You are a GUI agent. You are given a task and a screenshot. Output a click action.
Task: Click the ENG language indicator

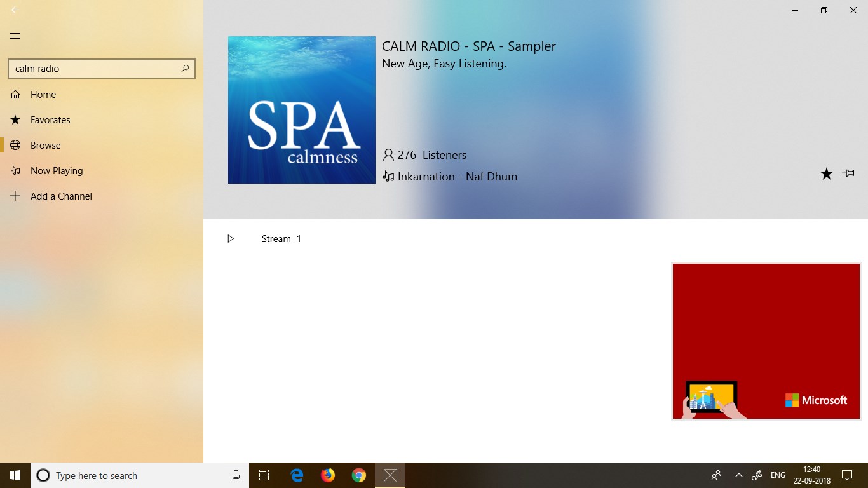pyautogui.click(x=778, y=475)
